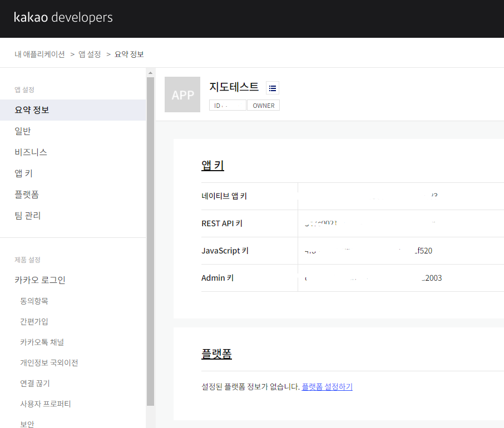Click the 플랫폼 설정하기 link
The image size is (504, 428).
point(327,386)
